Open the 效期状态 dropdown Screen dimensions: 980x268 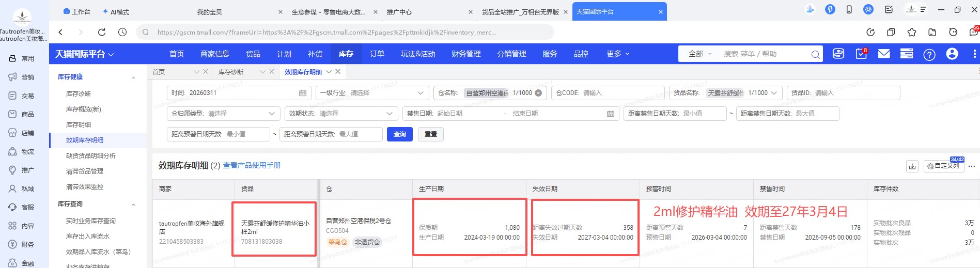pyautogui.click(x=341, y=114)
